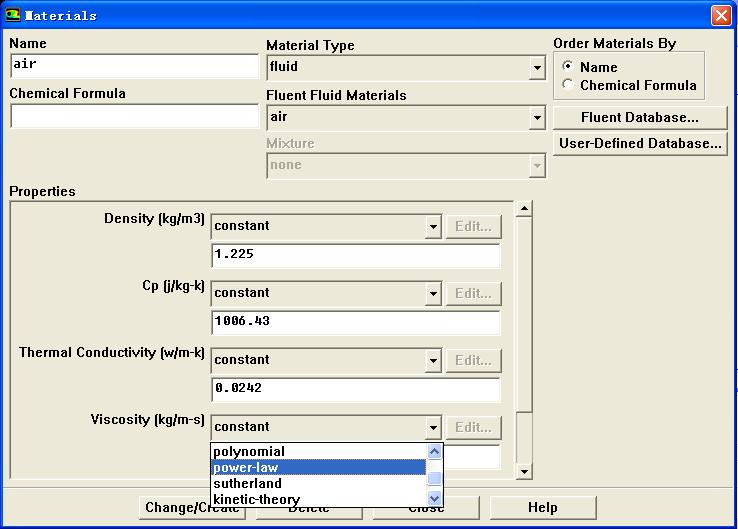This screenshot has width=738, height=529.
Task: Click the Materials window title icon
Action: [x=13, y=15]
